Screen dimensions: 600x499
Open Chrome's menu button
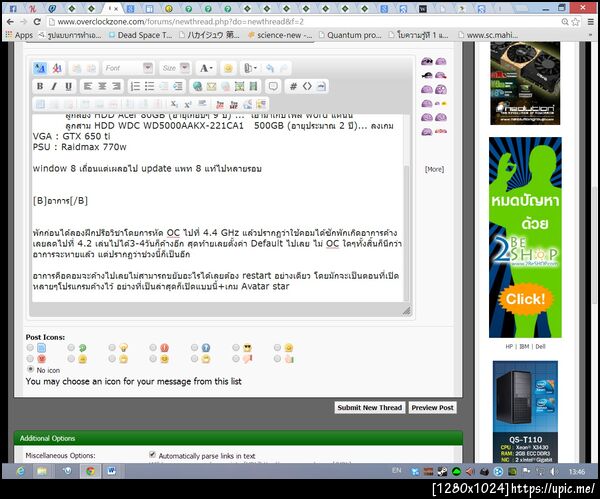[x=591, y=22]
